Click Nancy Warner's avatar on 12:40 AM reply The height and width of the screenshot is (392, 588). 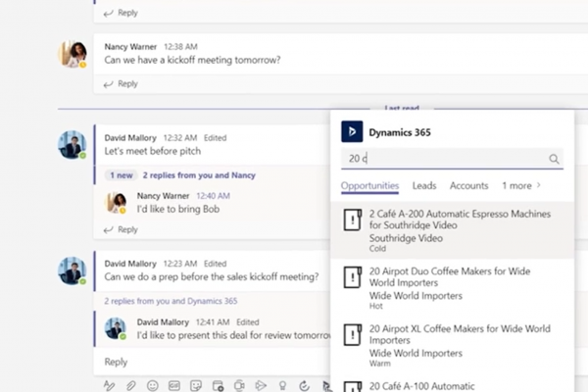[116, 203]
